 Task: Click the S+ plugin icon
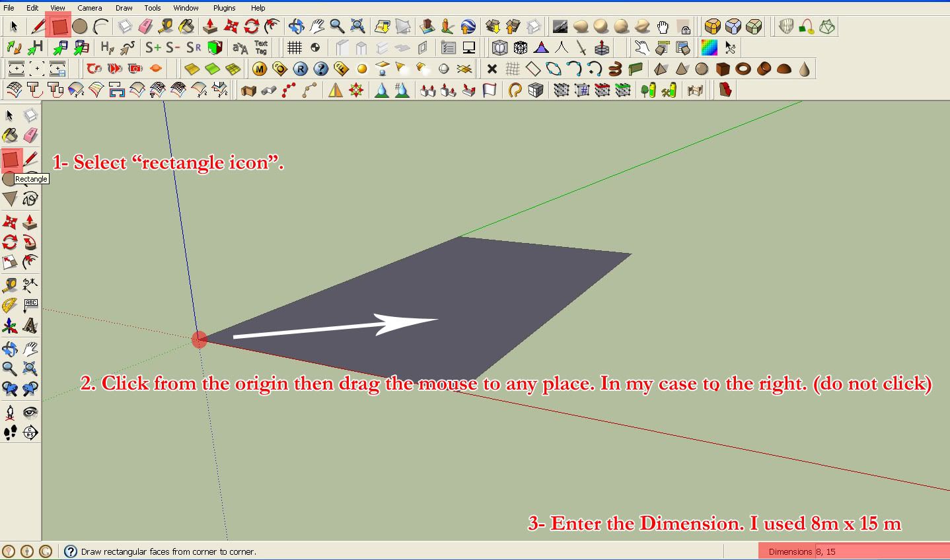pos(153,48)
